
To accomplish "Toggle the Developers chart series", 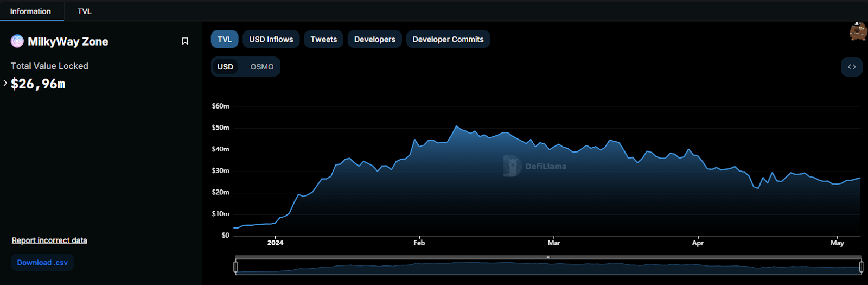I will point(374,39).
